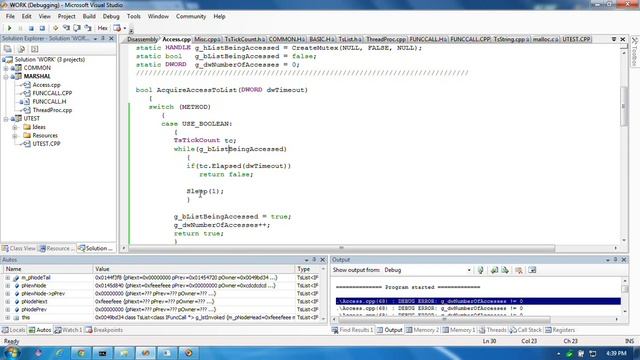Click Find Message in Code icon in Output toolbar
Screen dimensions: 640x360
tap(480, 270)
